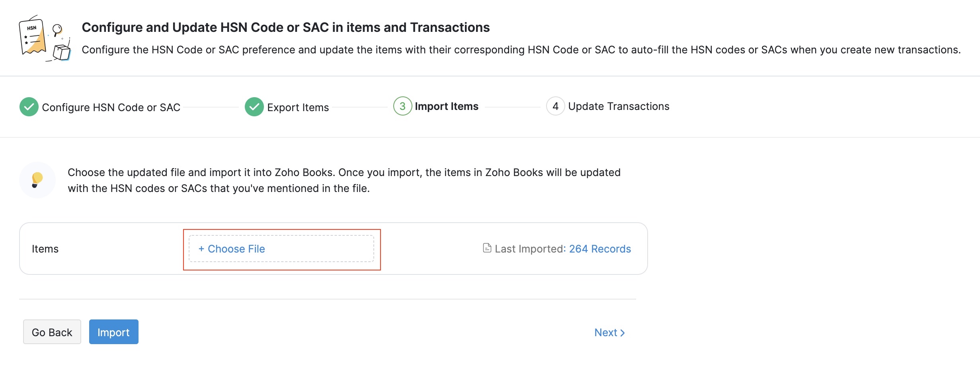
Task: Click the Items row label
Action: pyautogui.click(x=45, y=249)
